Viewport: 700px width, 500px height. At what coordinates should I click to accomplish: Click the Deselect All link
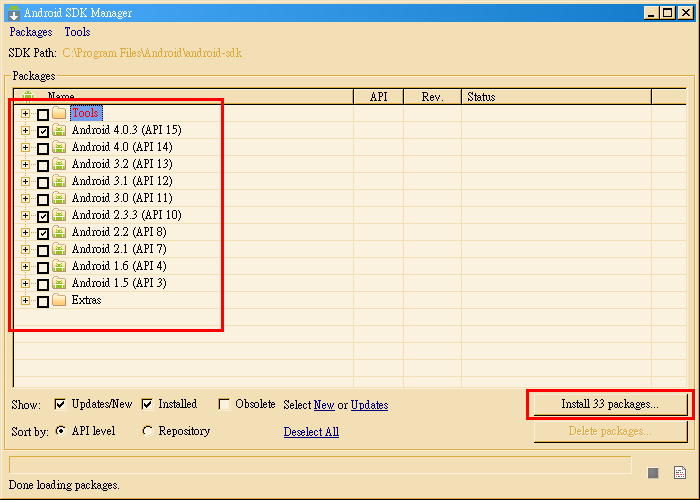pyautogui.click(x=311, y=432)
